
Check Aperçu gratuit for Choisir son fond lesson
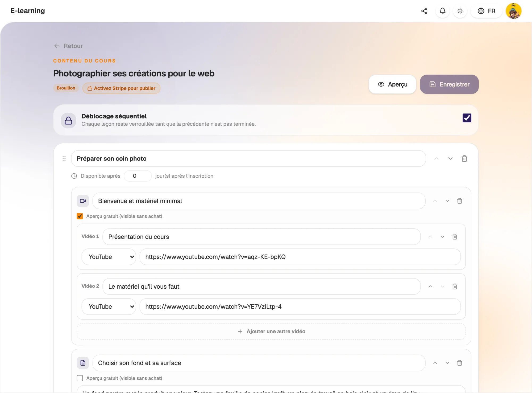(80, 378)
